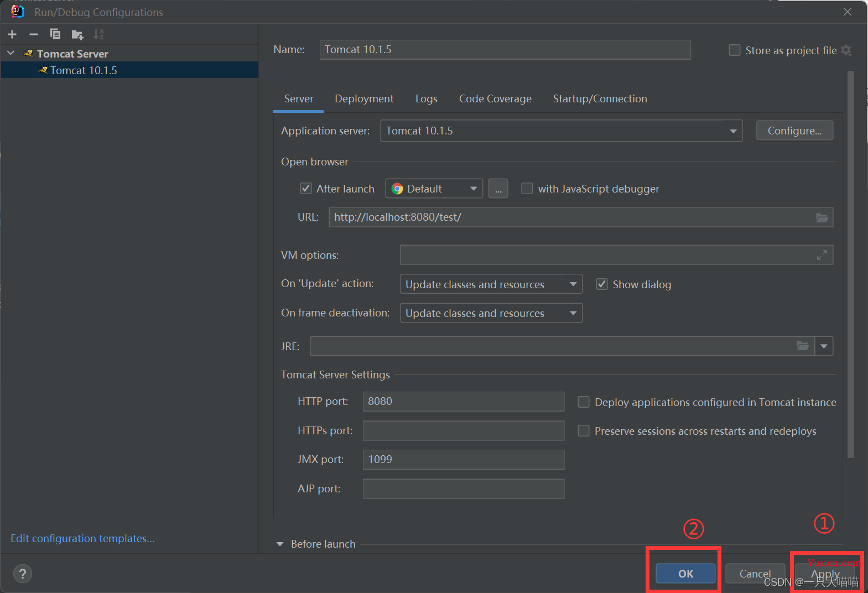Click browse folder icon in JRE field
Viewport: 868px width, 593px height.
803,346
